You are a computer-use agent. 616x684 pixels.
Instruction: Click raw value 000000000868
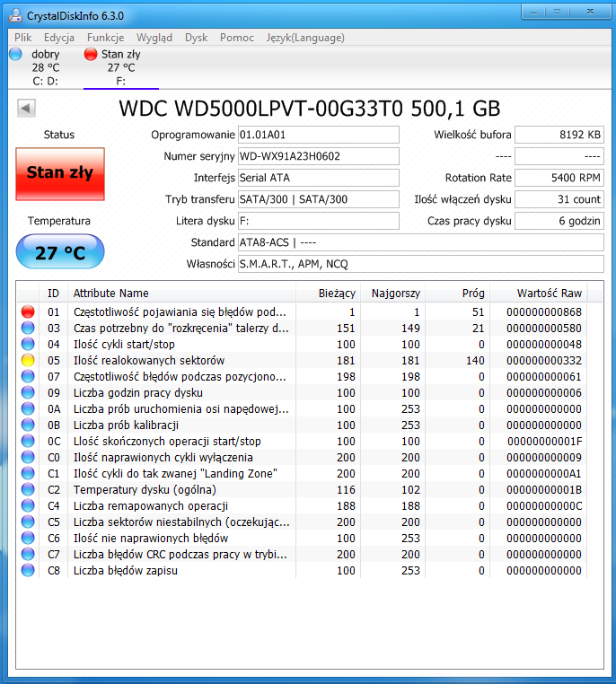[544, 311]
